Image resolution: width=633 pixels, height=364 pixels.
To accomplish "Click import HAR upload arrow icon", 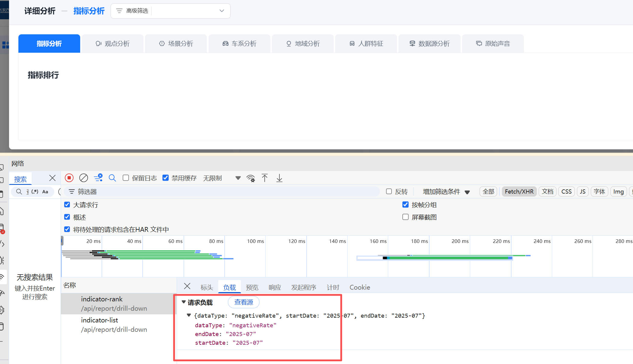I will [265, 178].
